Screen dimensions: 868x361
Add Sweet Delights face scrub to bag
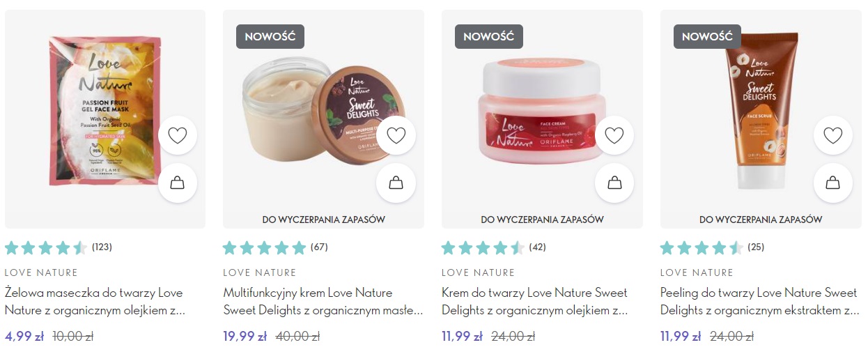(x=833, y=183)
